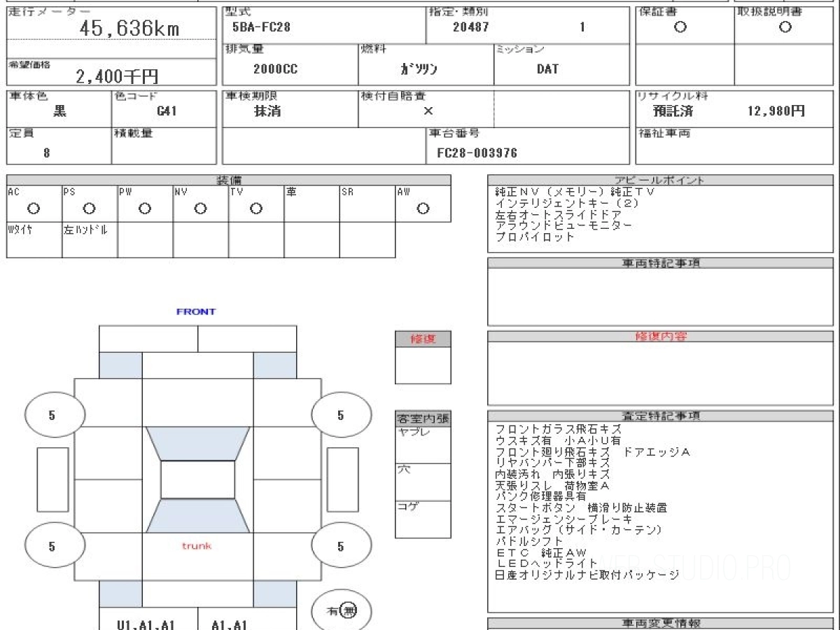Select the red trunk label on diagram
This screenshot has width=840, height=630.
197,545
